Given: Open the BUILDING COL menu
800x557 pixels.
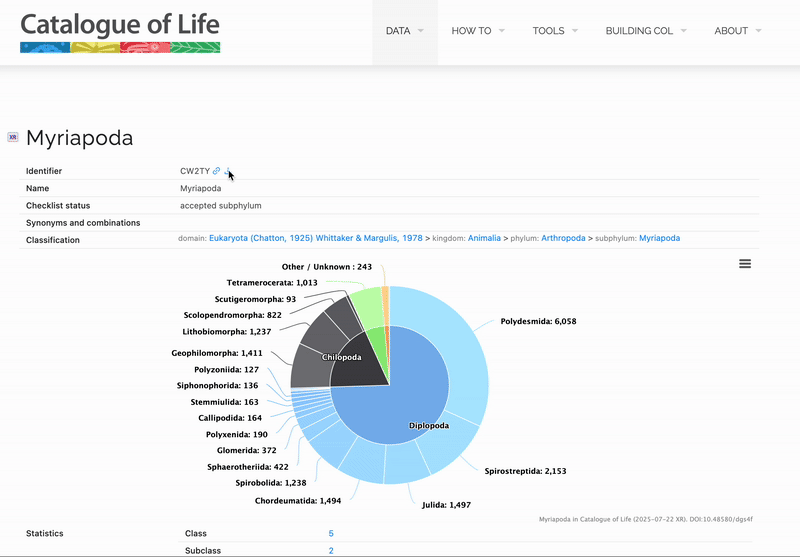Looking at the screenshot, I should 645,31.
